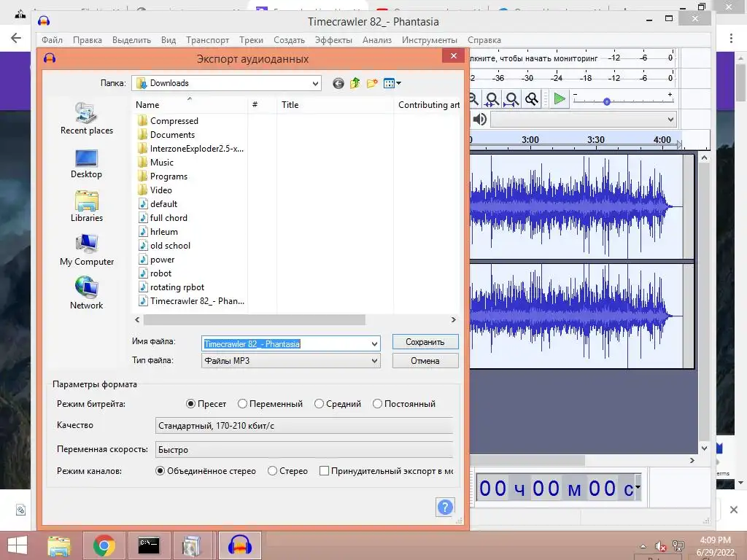Open the Анализ menu
The width and height of the screenshot is (747, 560).
377,40
